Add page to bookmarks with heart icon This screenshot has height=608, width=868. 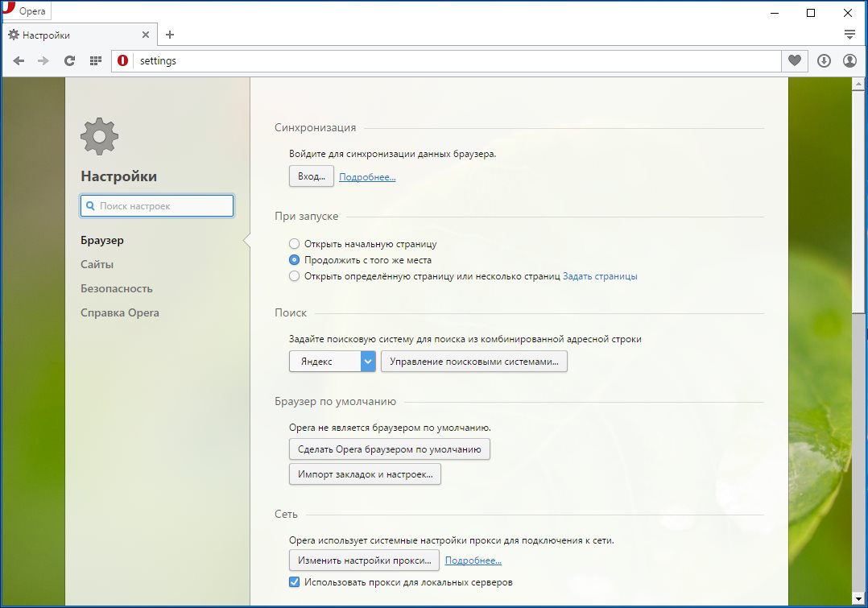[x=795, y=61]
